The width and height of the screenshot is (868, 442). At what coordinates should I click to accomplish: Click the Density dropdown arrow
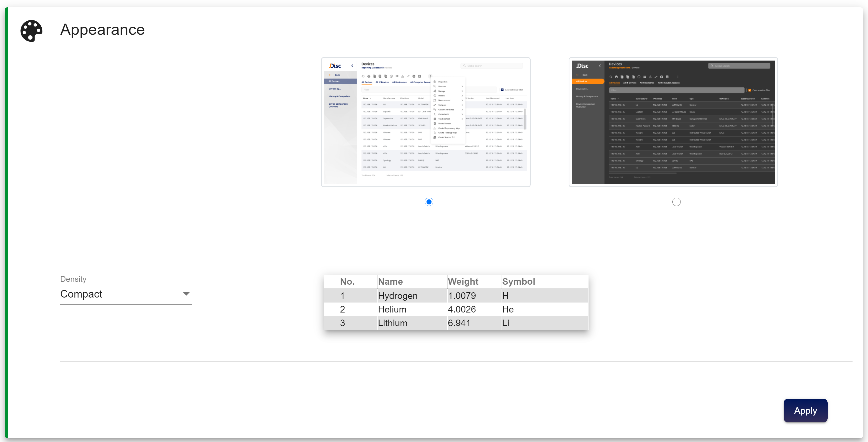186,294
